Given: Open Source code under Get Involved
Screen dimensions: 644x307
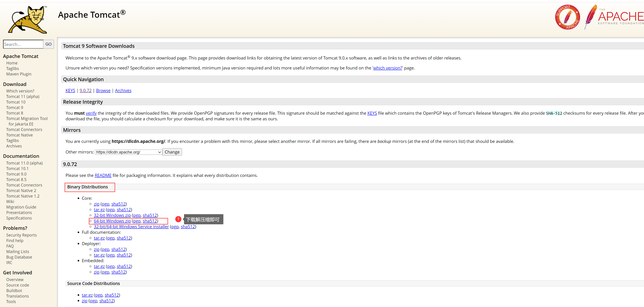Looking at the screenshot, I should [18, 285].
